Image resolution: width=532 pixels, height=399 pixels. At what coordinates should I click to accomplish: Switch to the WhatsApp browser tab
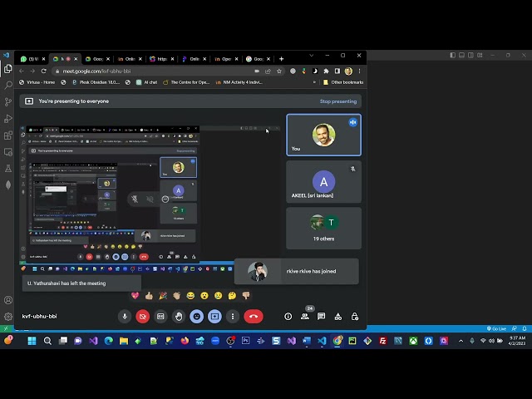(32, 59)
